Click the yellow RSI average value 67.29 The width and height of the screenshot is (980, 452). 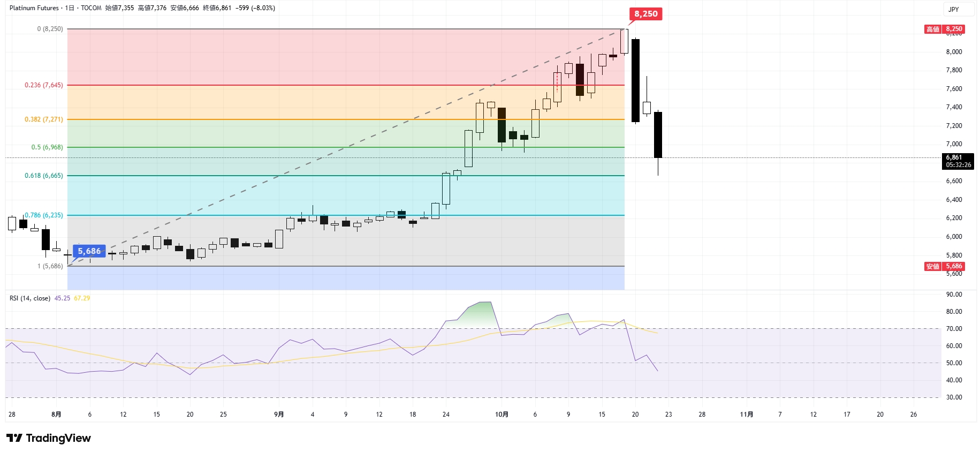(x=82, y=298)
